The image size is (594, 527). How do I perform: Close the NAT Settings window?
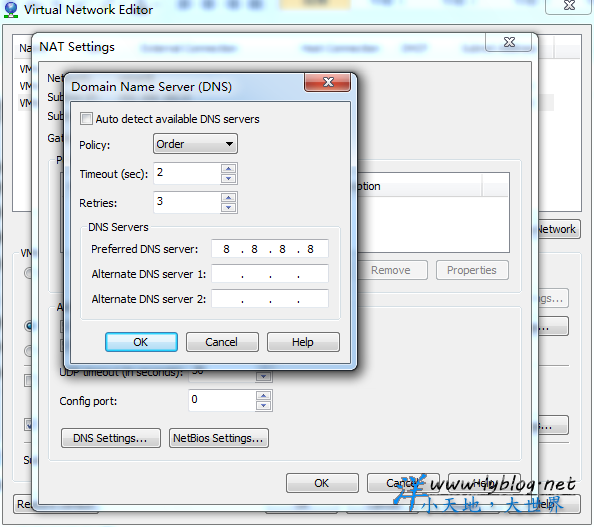[x=509, y=42]
